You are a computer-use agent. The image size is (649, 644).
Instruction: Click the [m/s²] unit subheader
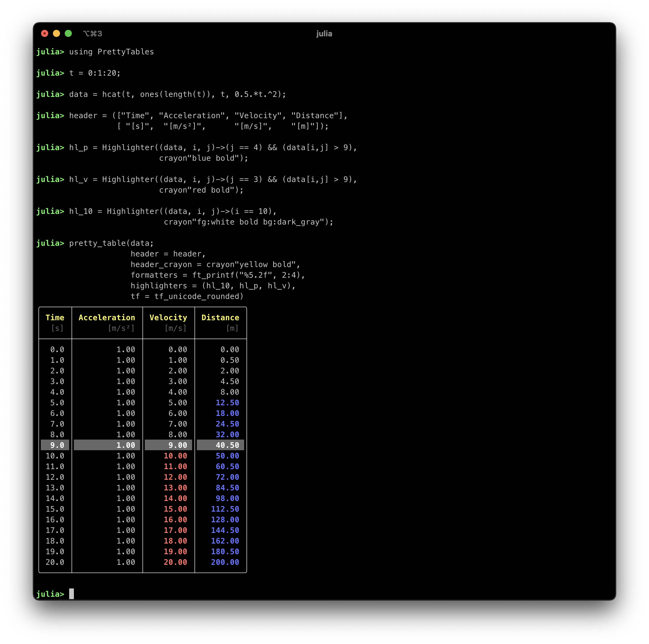121,328
